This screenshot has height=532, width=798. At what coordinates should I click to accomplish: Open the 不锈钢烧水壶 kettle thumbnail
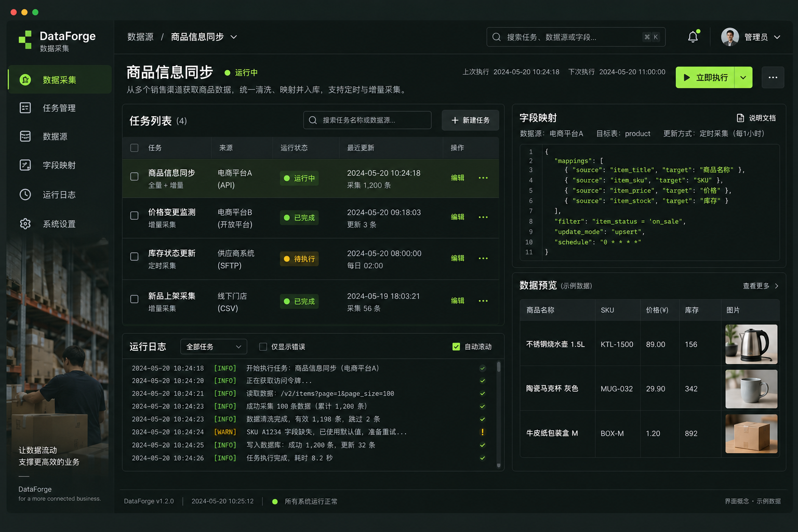[x=751, y=344]
